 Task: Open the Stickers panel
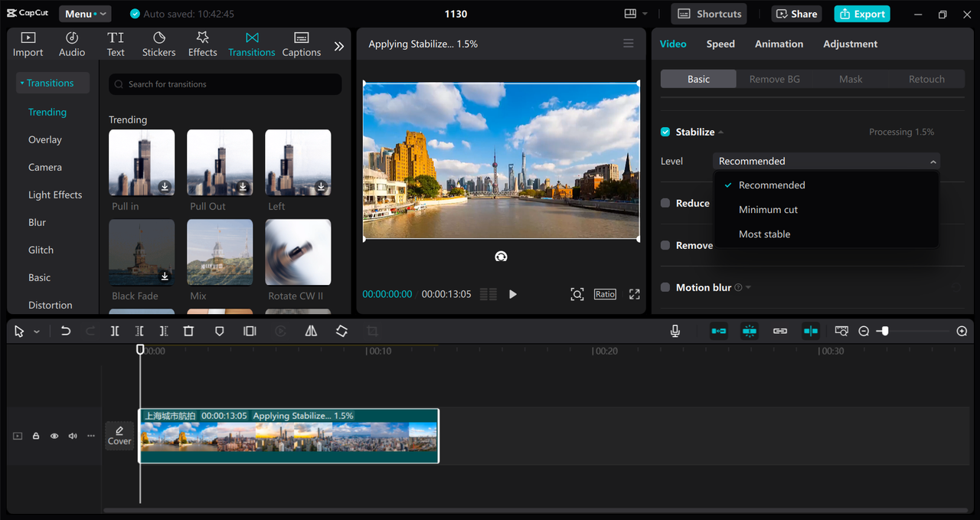(159, 44)
